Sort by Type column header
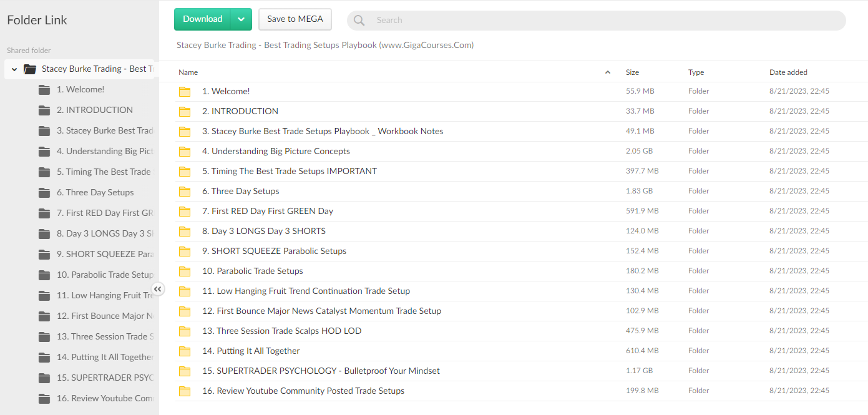868x415 pixels. click(696, 72)
